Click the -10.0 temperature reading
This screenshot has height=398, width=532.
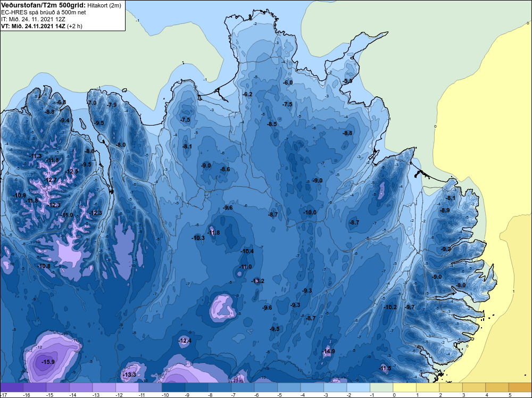click(x=310, y=212)
